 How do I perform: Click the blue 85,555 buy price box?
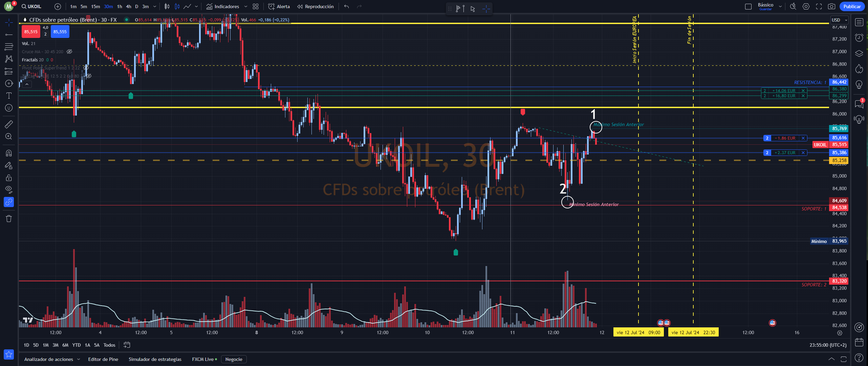[x=60, y=32]
